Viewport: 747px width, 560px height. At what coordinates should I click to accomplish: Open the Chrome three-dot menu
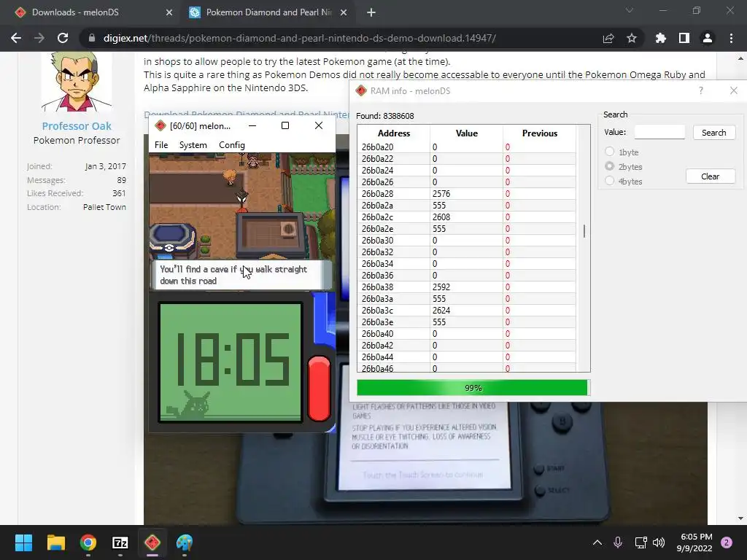731,38
